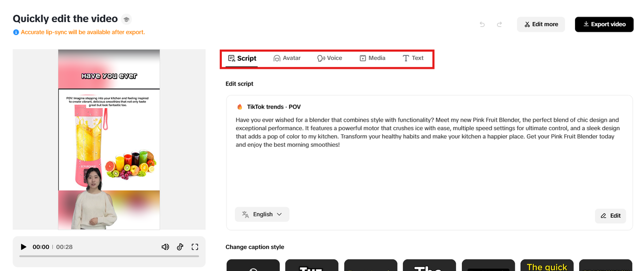Choose the yellow 'The quick' caption style

[x=547, y=265]
